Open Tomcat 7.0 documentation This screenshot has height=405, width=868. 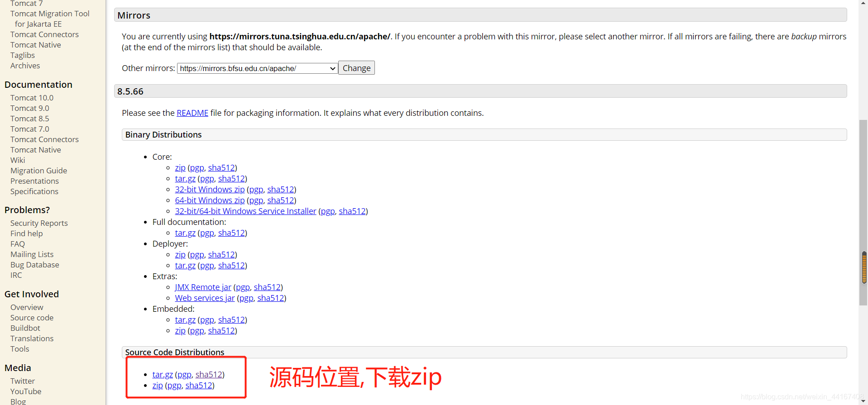(30, 129)
